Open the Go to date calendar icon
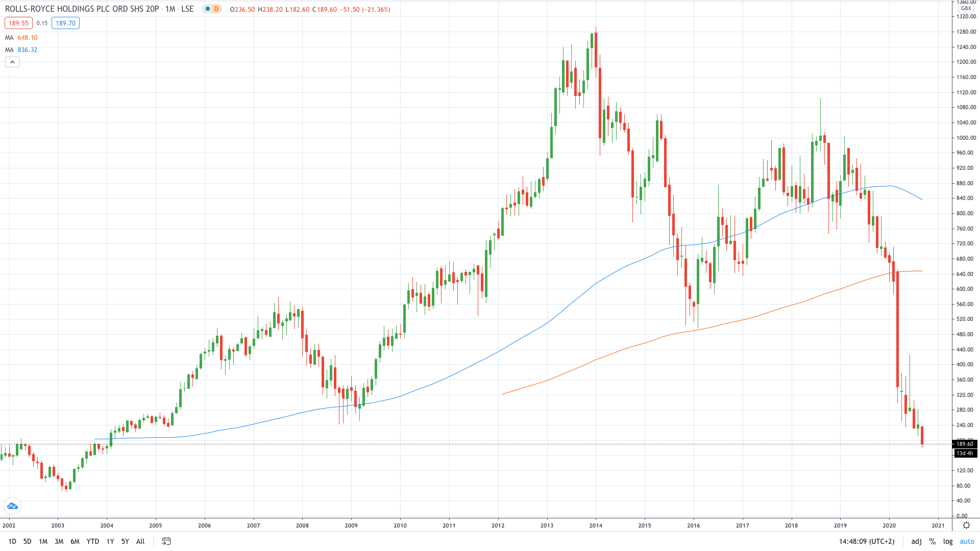Screen dimensions: 980x551 166,541
